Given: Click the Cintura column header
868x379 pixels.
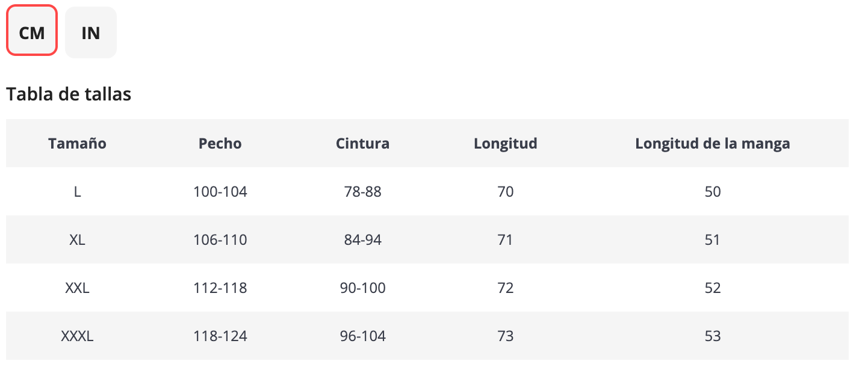Looking at the screenshot, I should (x=362, y=144).
